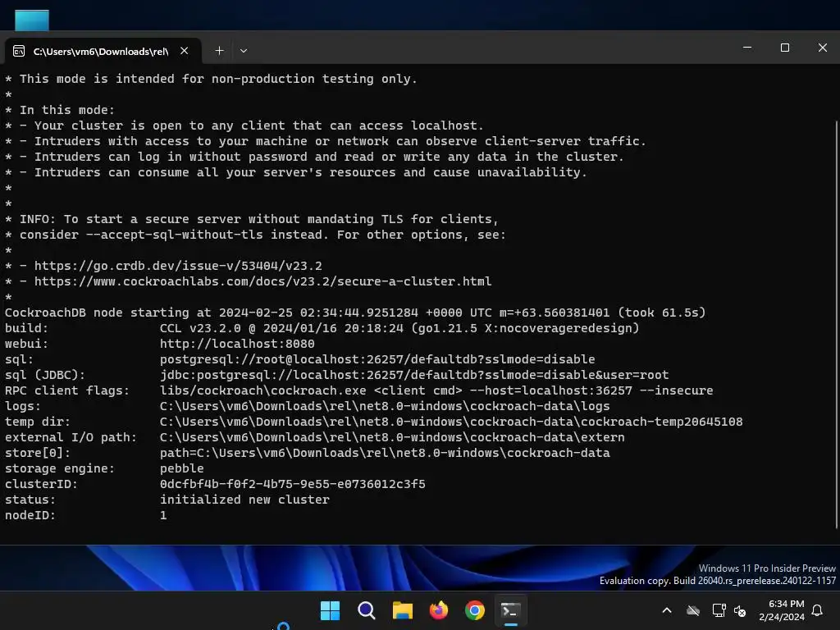Click the OneDrive cloud tray icon

(x=693, y=610)
